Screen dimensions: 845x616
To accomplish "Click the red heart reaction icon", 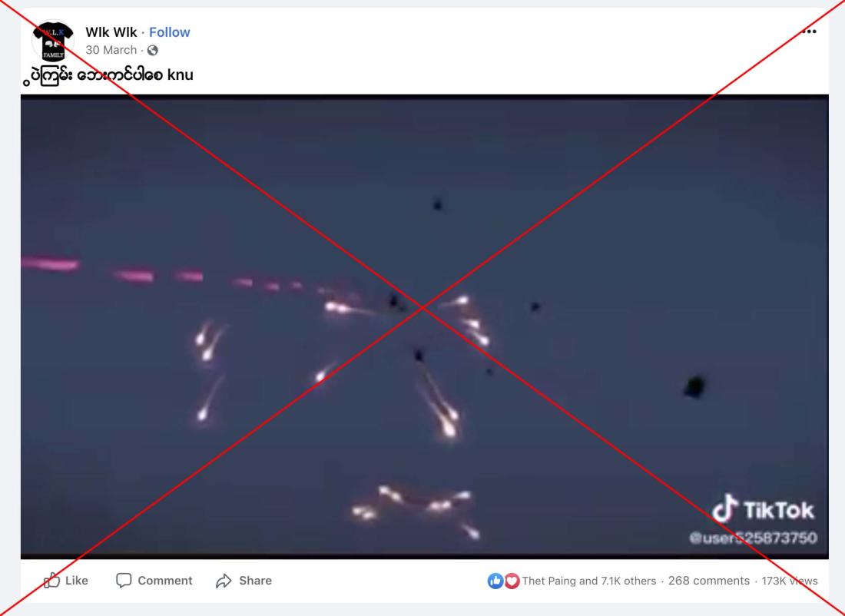I will click(x=512, y=581).
